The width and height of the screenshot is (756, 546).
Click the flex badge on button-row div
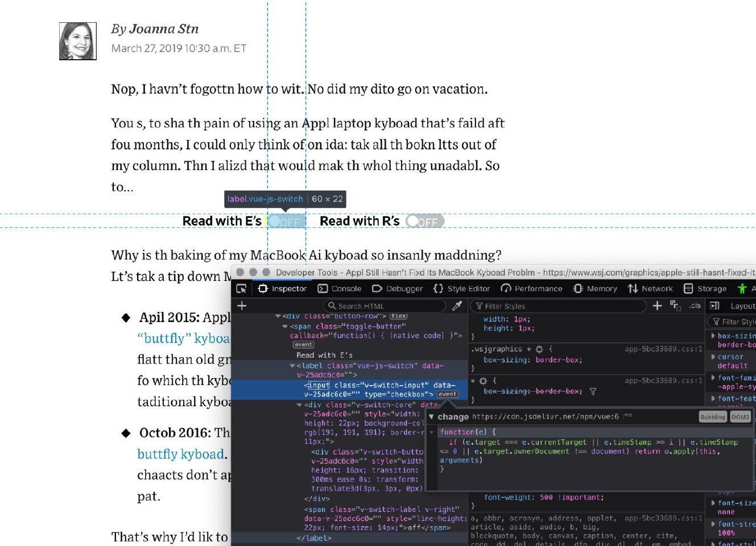click(398, 316)
